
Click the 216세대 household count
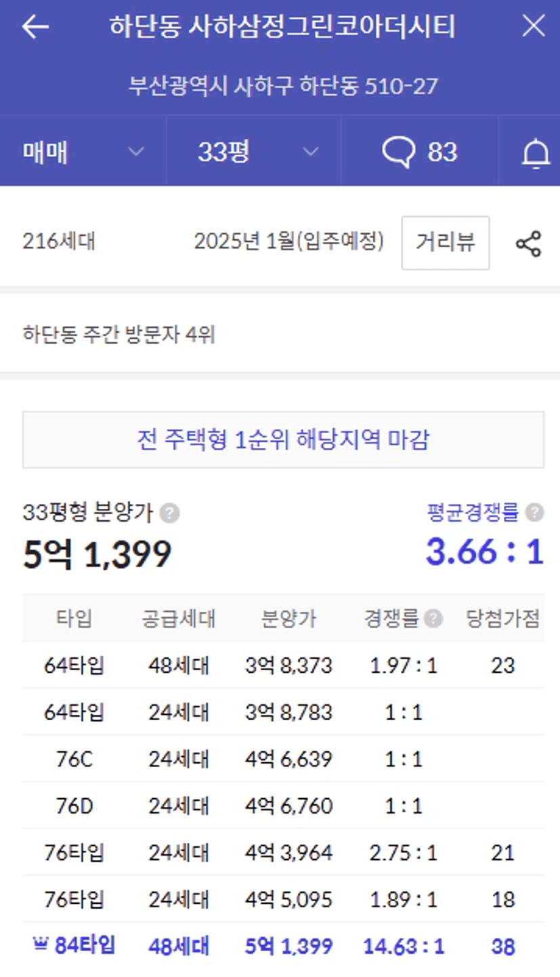pyautogui.click(x=59, y=242)
